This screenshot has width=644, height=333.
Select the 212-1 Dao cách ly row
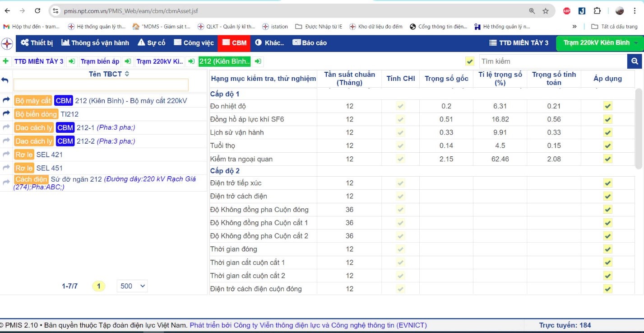(x=106, y=127)
